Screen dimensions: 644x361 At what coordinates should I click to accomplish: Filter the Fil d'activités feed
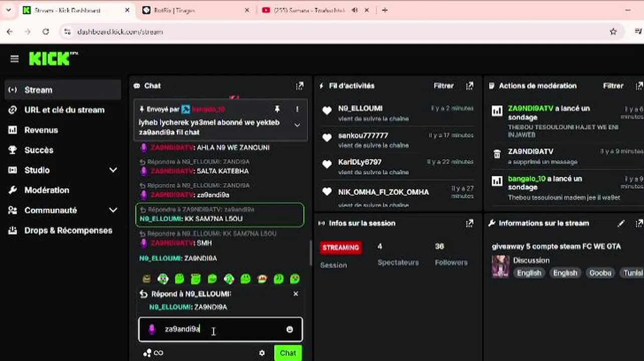tap(443, 86)
